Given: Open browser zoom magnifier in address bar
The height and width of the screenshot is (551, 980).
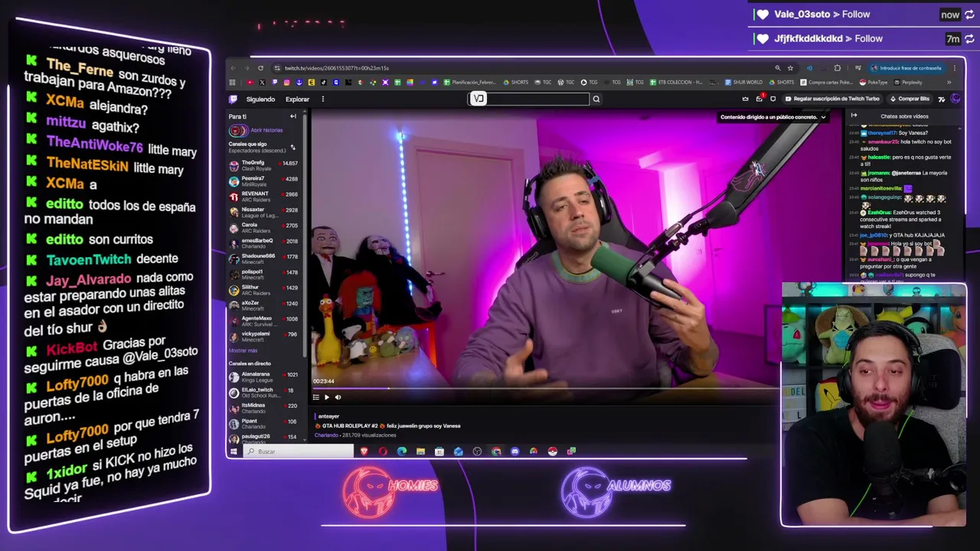Looking at the screenshot, I should 778,68.
